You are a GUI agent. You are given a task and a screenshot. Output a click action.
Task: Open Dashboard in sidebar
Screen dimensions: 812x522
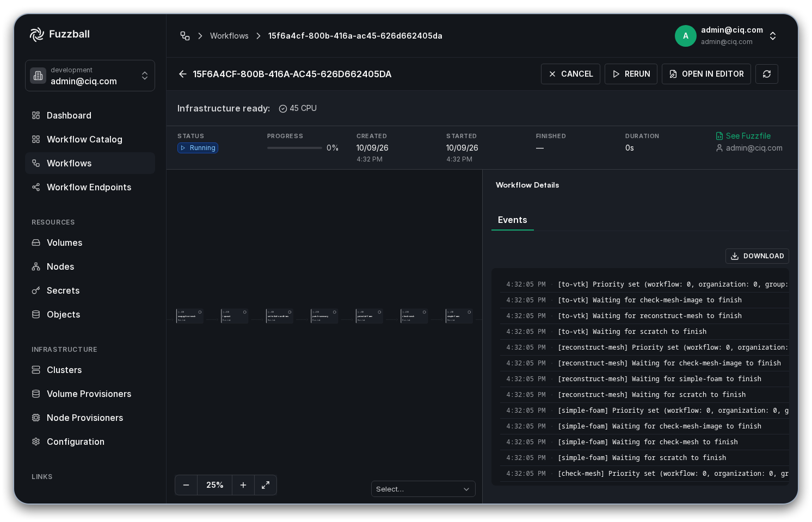click(90, 115)
